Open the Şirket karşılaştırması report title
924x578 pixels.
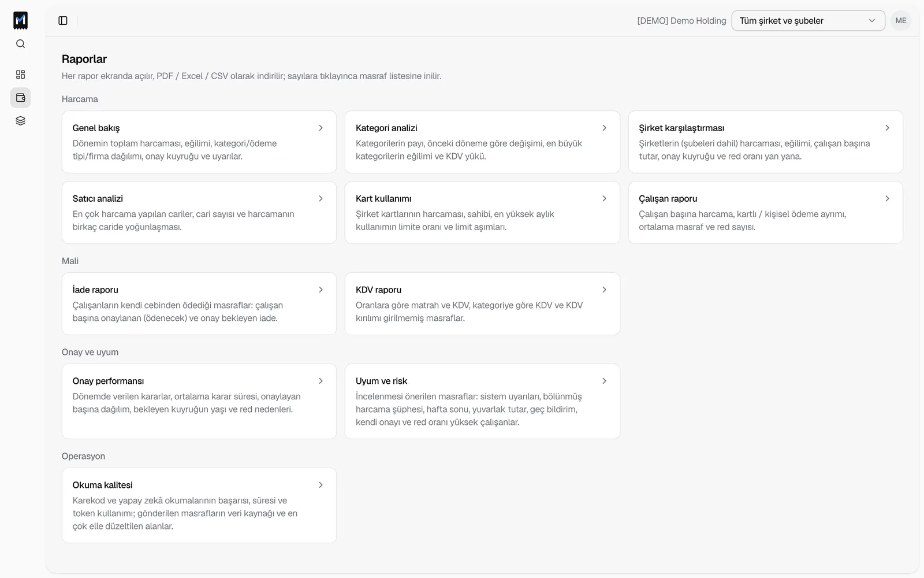coord(681,128)
